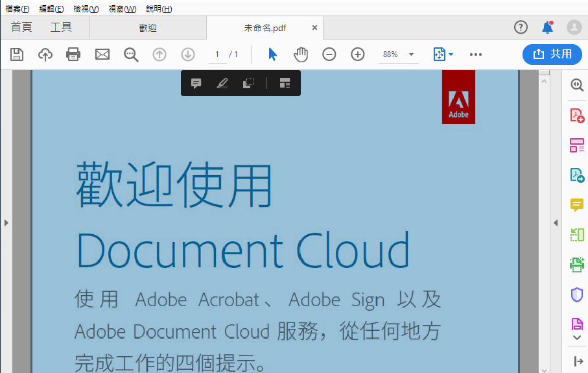Click the Save file icon
The height and width of the screenshot is (373, 588).
17,54
